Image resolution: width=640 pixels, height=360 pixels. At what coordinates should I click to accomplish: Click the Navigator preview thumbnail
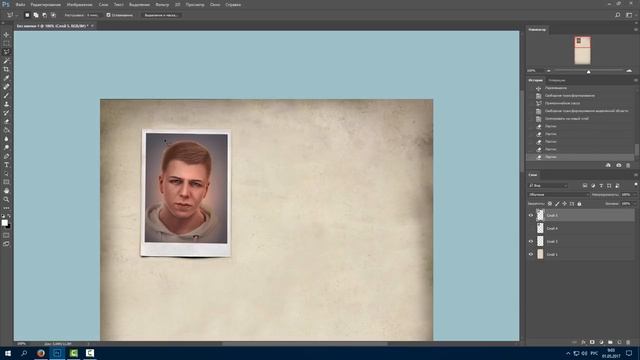pyautogui.click(x=582, y=50)
